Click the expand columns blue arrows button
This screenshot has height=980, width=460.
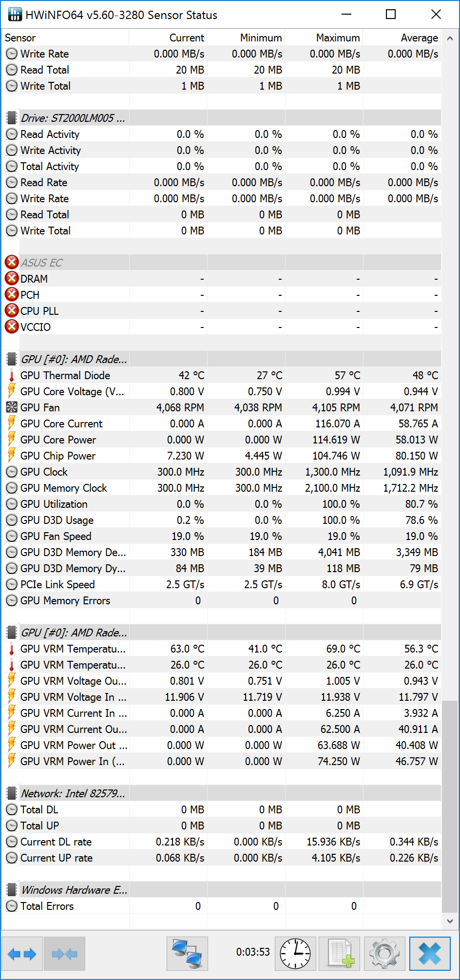coord(22,954)
